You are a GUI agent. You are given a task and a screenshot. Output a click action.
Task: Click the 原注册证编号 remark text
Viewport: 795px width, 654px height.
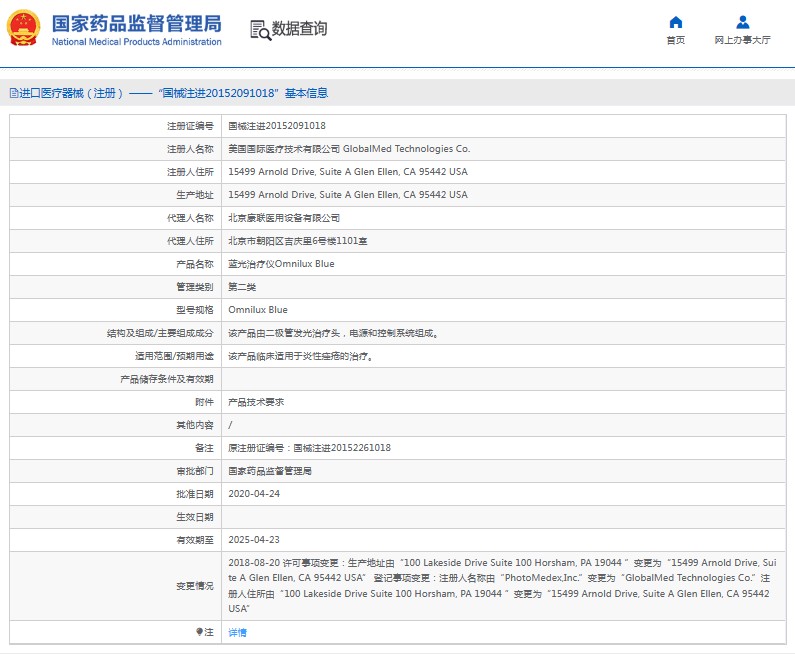point(309,448)
